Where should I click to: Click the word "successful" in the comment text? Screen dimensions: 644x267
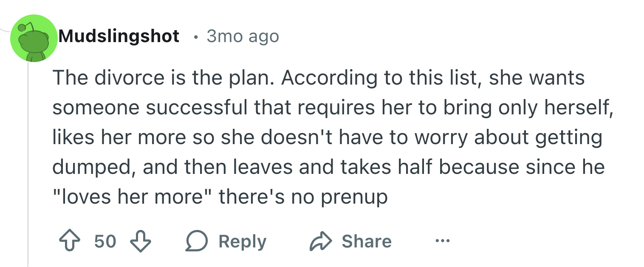198,108
